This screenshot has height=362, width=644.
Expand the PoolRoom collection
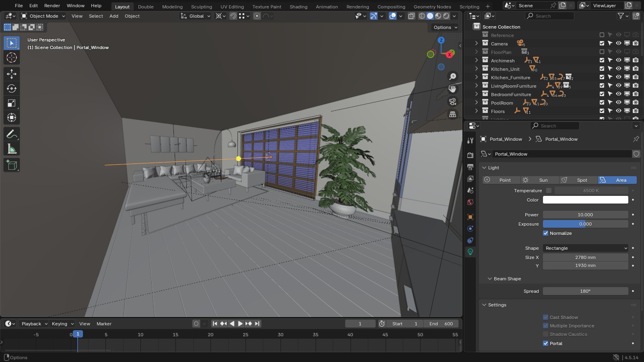point(477,103)
